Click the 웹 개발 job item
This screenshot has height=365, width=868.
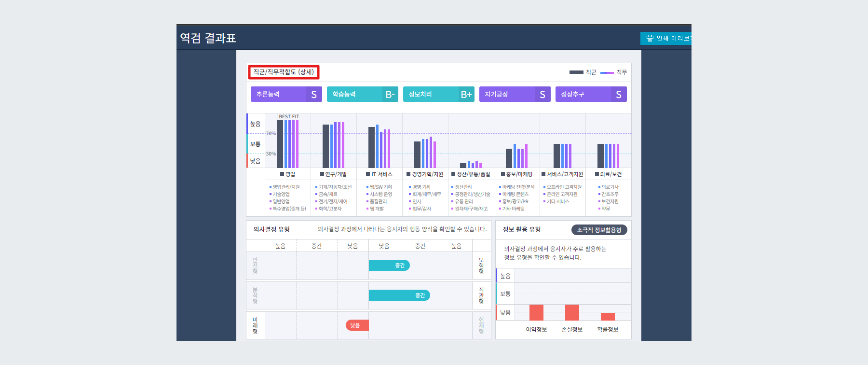point(375,209)
